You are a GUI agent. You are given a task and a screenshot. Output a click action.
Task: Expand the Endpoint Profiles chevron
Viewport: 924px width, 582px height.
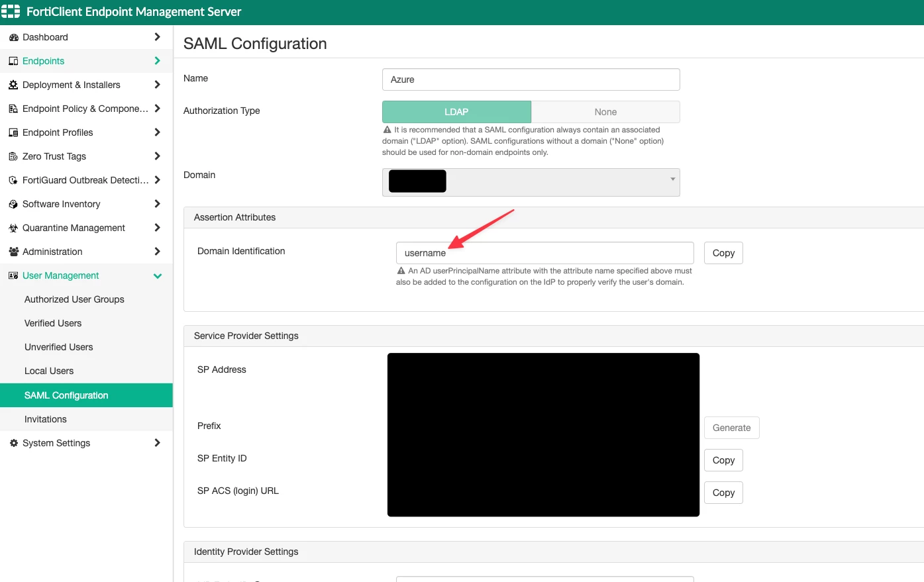pyautogui.click(x=157, y=132)
